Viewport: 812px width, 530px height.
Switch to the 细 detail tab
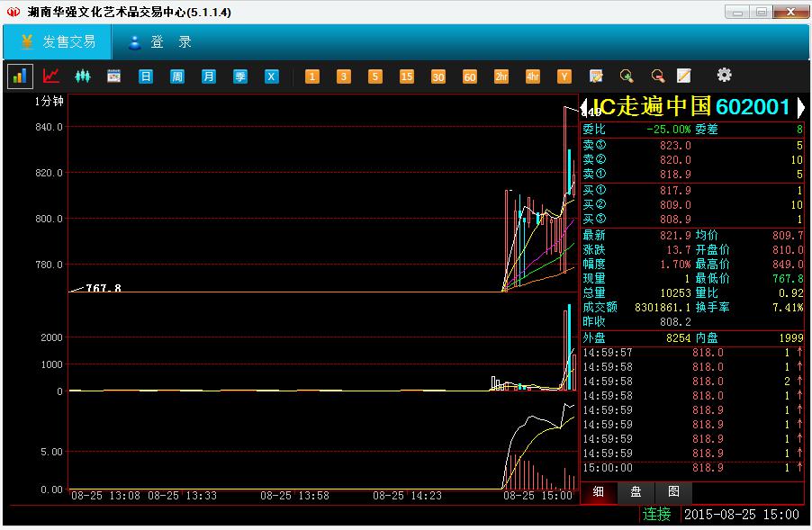click(x=598, y=491)
